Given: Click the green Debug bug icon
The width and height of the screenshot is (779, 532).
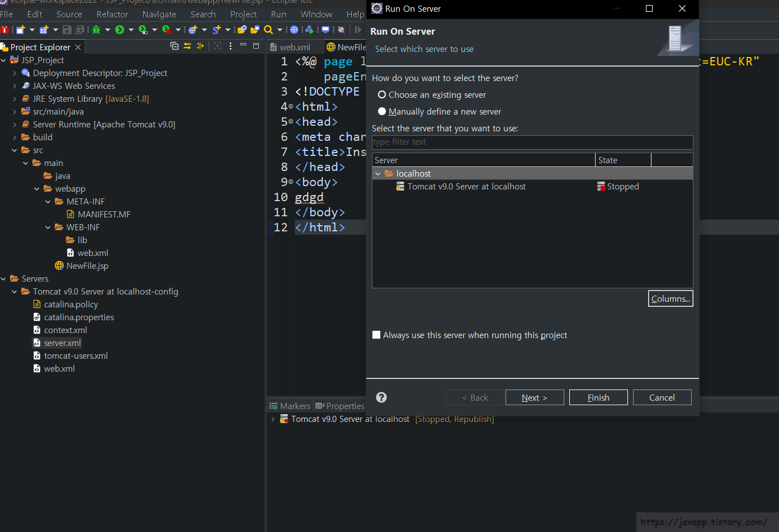Looking at the screenshot, I should pyautogui.click(x=96, y=30).
